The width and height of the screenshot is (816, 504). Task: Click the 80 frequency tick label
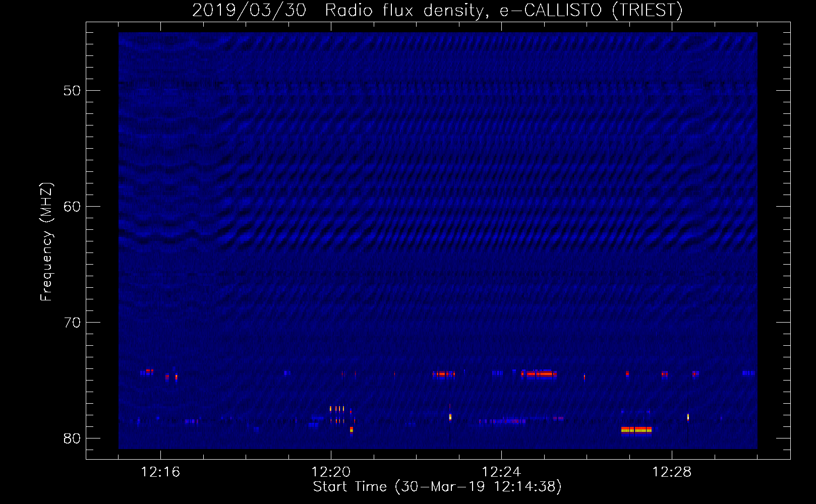(x=72, y=438)
